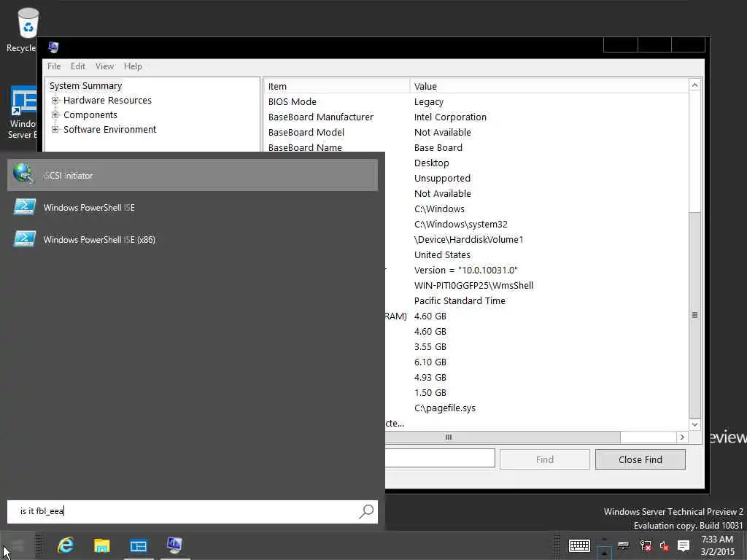The height and width of the screenshot is (560, 747).
Task: Open File Explorer from taskbar
Action: 101,545
